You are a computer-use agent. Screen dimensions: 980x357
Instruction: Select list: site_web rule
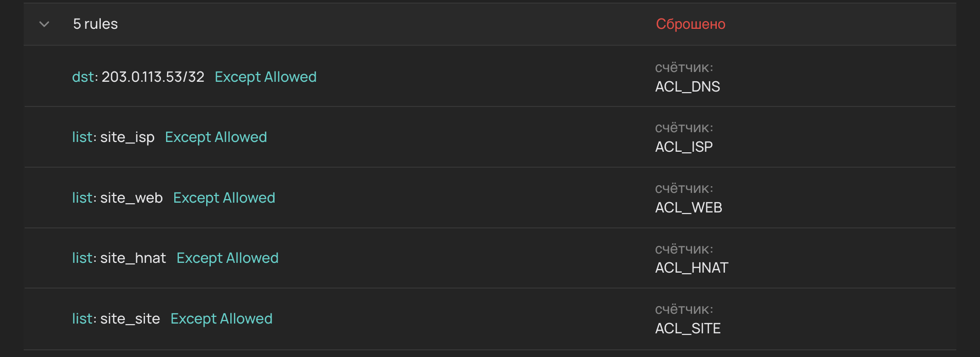(x=117, y=198)
